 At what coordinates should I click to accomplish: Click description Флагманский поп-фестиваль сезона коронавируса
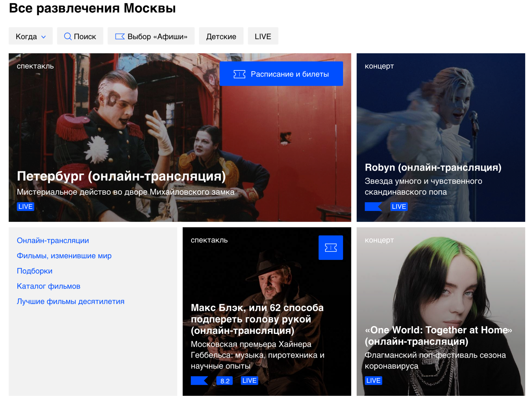click(x=435, y=360)
